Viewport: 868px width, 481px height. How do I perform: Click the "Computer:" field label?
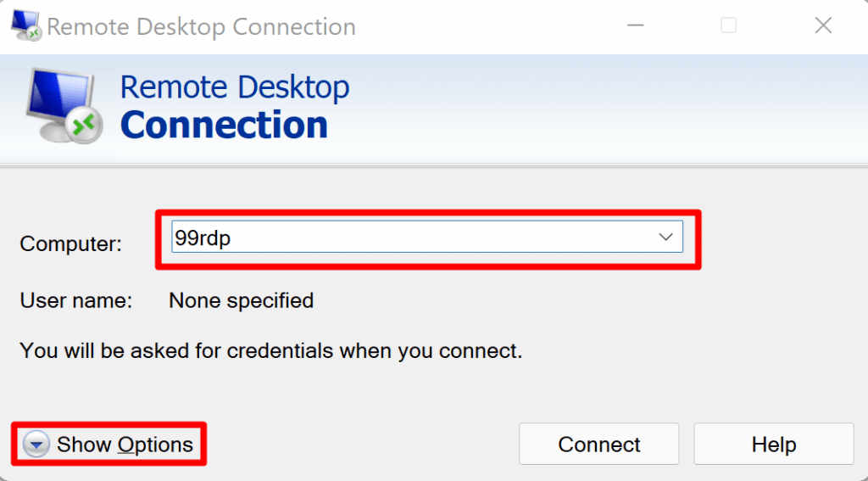tap(71, 244)
